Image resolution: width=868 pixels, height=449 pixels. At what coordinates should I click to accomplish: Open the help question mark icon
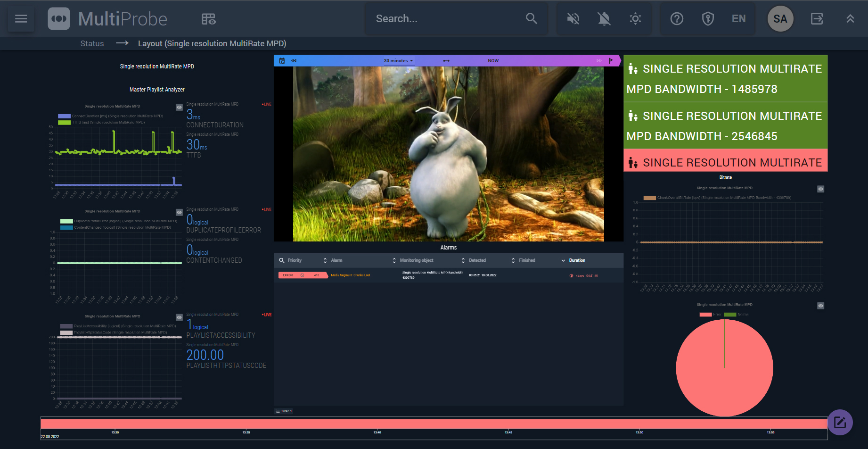(x=677, y=19)
